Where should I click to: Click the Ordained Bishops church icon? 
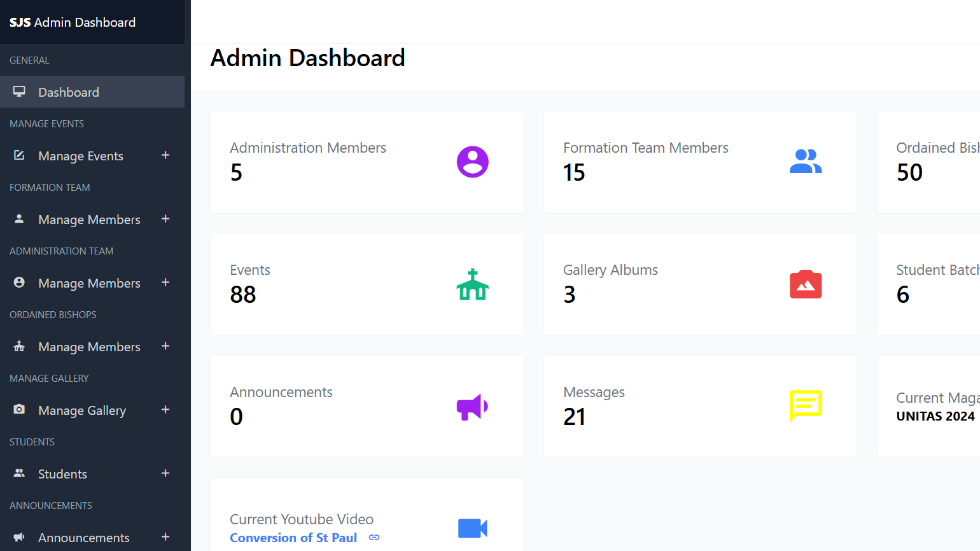point(19,346)
